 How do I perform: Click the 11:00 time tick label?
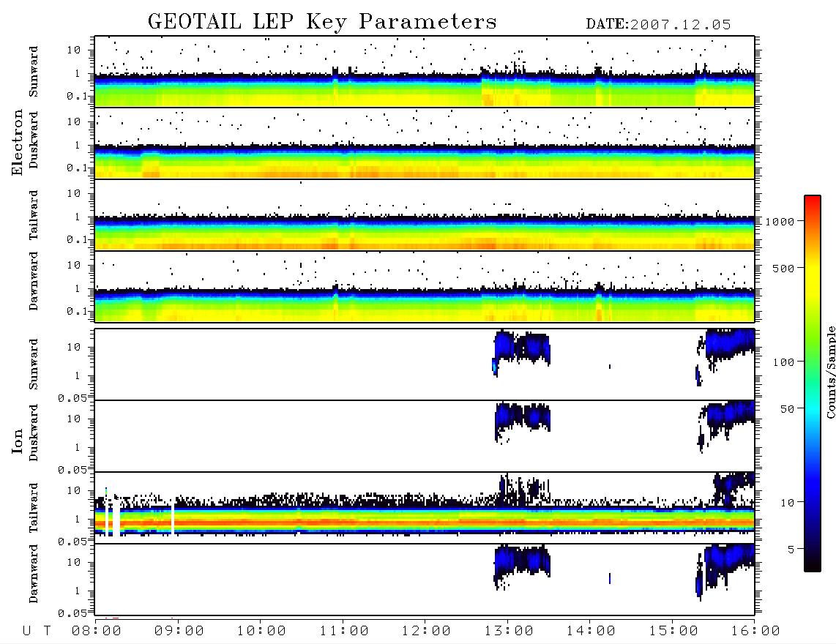click(344, 632)
